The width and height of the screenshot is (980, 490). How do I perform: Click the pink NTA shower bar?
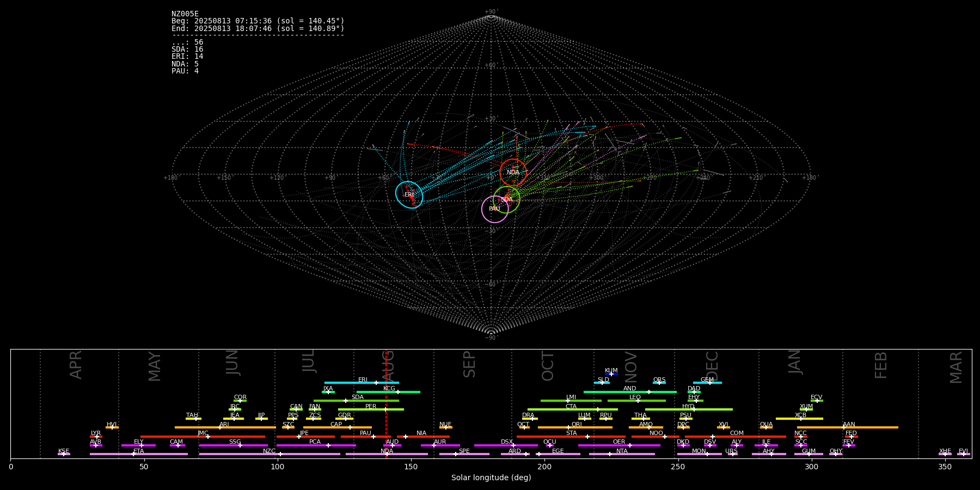[622, 454]
